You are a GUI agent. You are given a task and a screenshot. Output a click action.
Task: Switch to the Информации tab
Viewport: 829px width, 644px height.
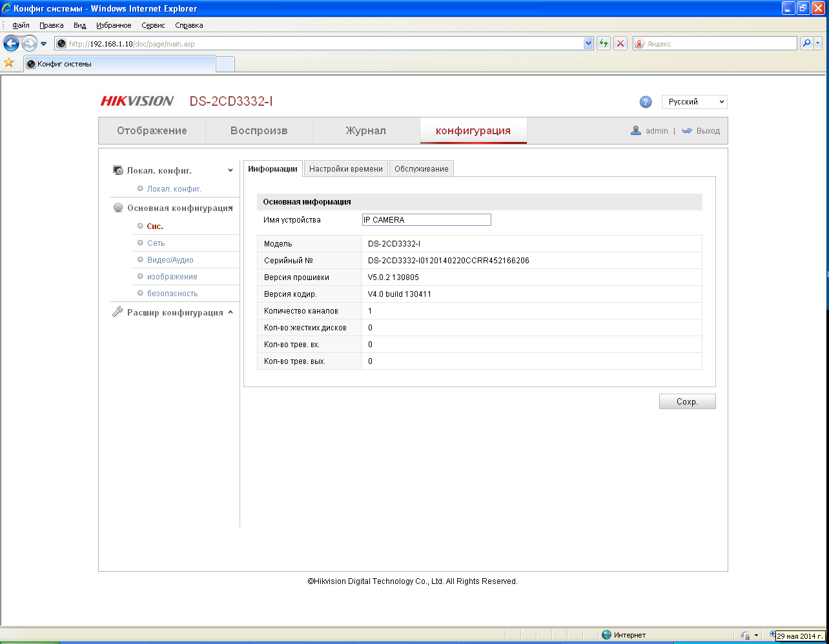[x=273, y=168]
